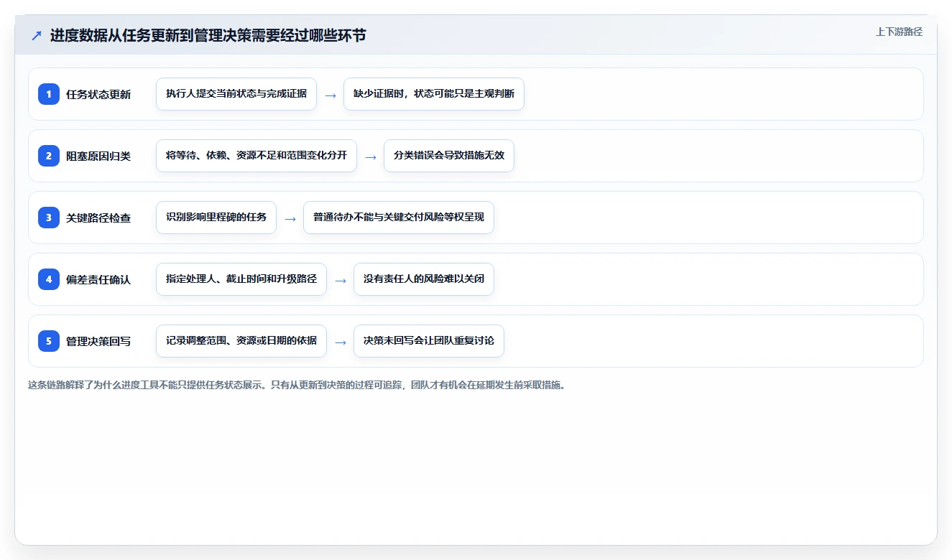952x560 pixels.
Task: Click the arrow in the 任务状态更新 row
Action: (330, 95)
